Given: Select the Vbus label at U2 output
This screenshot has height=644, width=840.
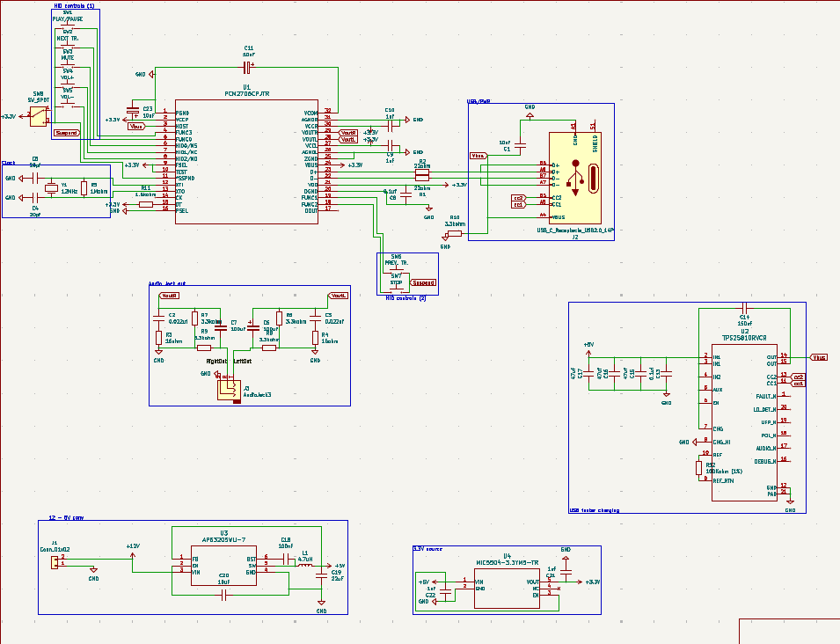Looking at the screenshot, I should click(x=819, y=358).
